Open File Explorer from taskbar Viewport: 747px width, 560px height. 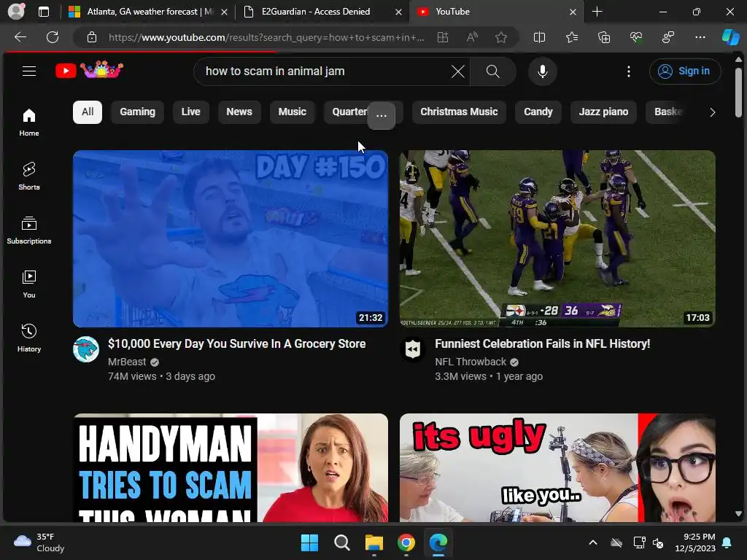click(374, 542)
